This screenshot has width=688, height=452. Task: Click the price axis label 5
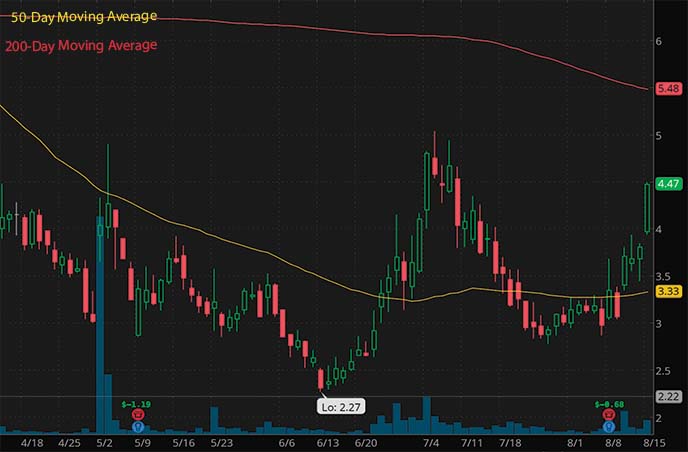click(x=659, y=136)
